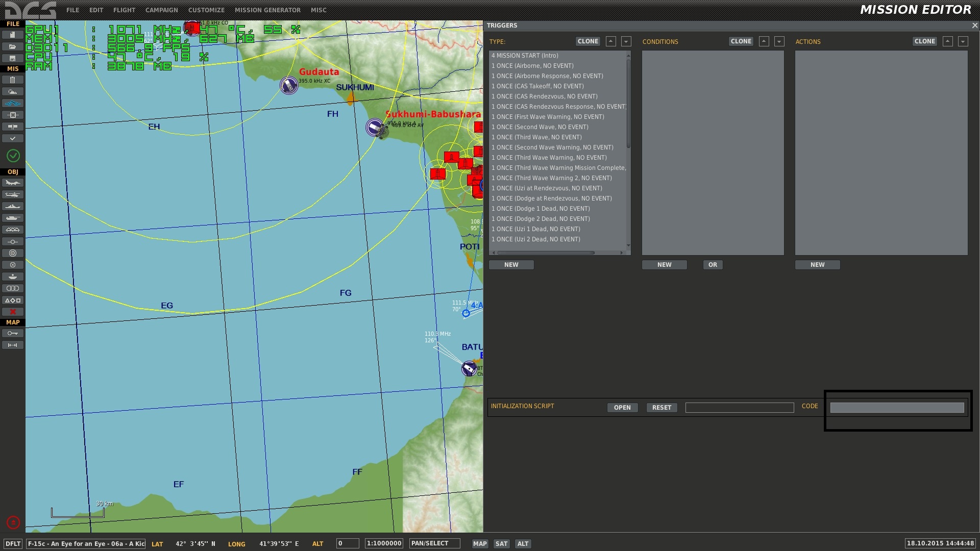Select the trigger zone concentric circle icon
Screen dimensions: 980x551
pyautogui.click(x=13, y=253)
